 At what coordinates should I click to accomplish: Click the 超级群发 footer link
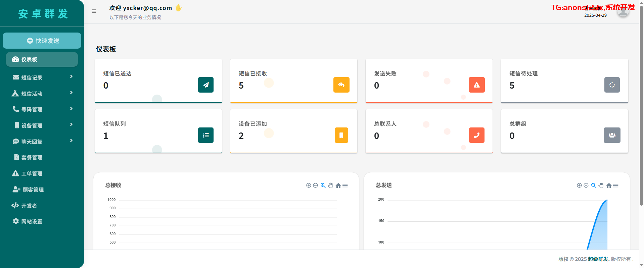(x=598, y=259)
